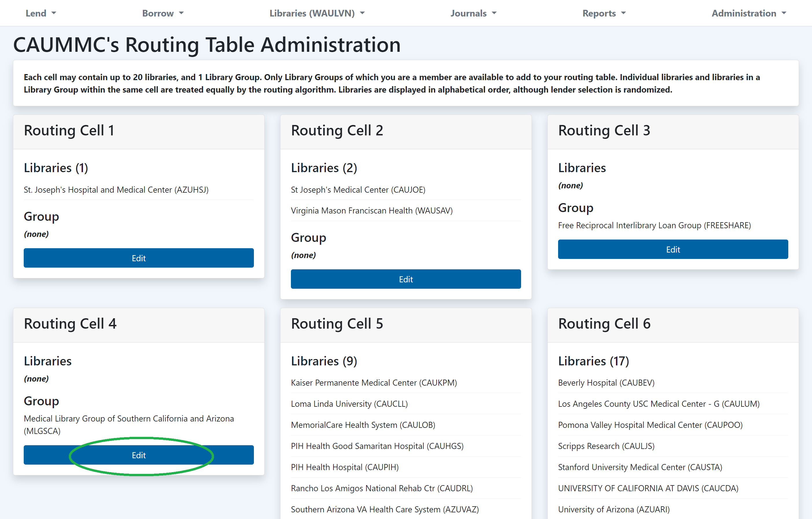Screen dimensions: 812x519
Task: Select St Joseph's Medical Center (CAUJOE)
Action: pos(358,190)
